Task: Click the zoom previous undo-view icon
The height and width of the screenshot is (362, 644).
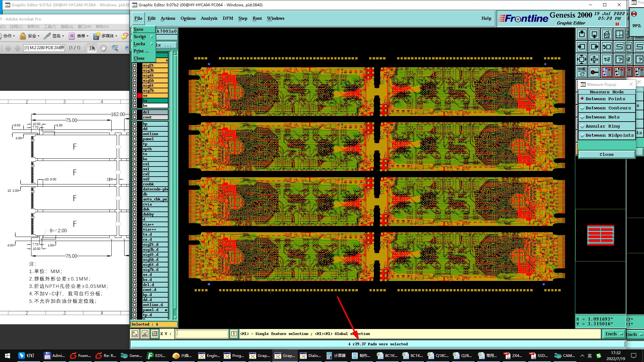Action: pos(607,47)
